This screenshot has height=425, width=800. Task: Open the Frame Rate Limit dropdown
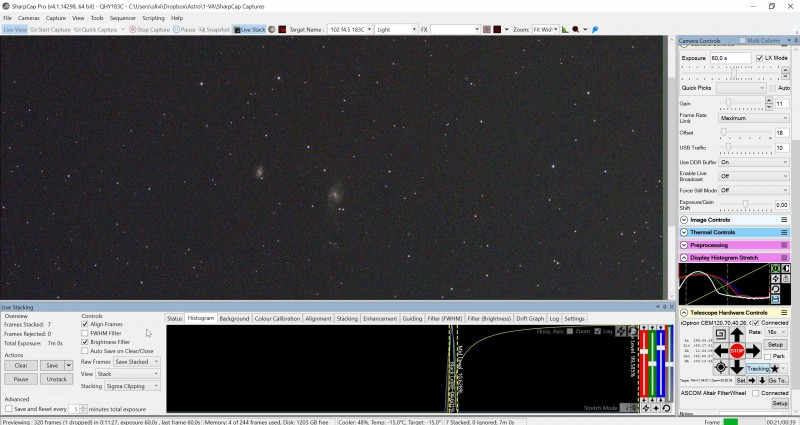(x=754, y=118)
